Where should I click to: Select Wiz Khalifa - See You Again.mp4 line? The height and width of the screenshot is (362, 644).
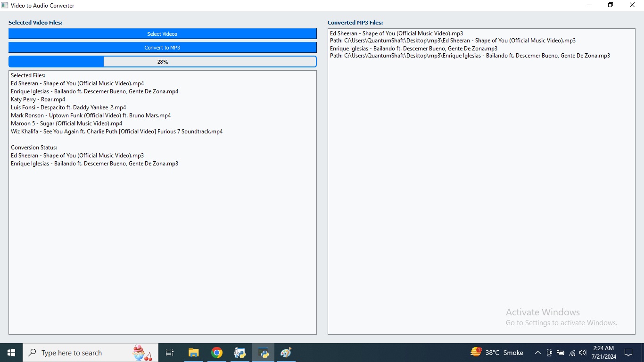pyautogui.click(x=117, y=132)
